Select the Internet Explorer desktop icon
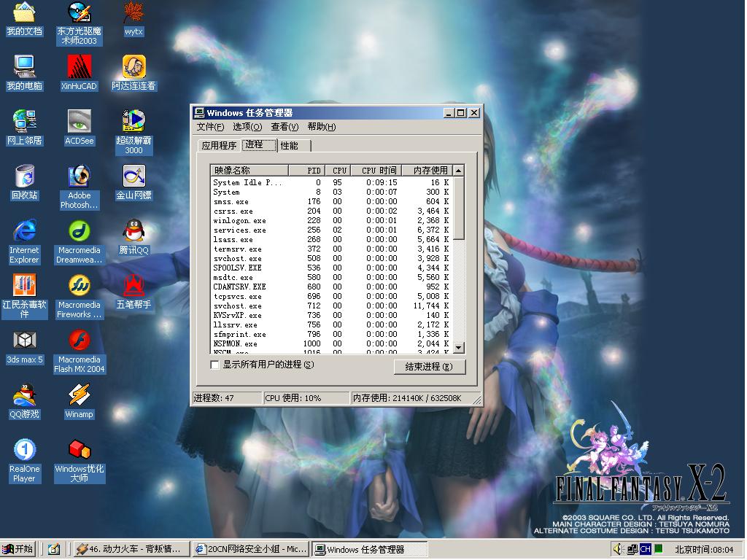The height and width of the screenshot is (560, 747). coord(24,242)
